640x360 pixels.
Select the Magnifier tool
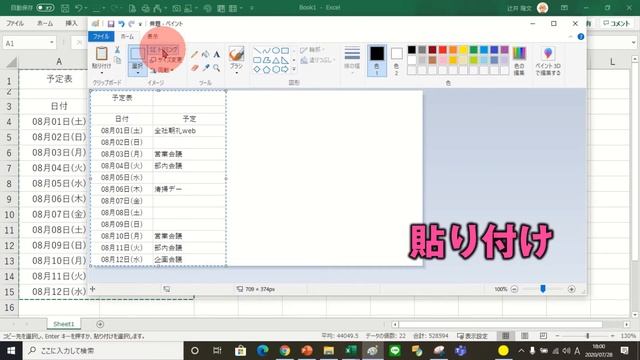(217, 67)
